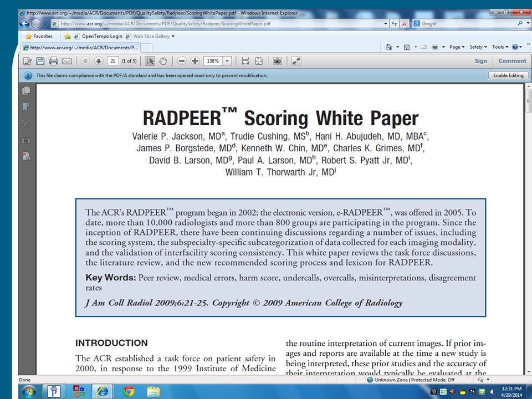Zoom in with the plus button
Screen dimensions: 532x399
pos(195,61)
